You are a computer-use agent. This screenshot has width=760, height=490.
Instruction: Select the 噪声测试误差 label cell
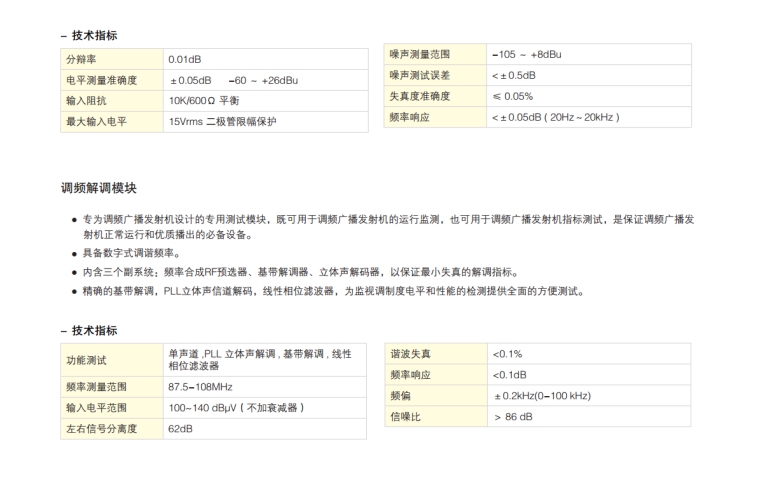420,75
